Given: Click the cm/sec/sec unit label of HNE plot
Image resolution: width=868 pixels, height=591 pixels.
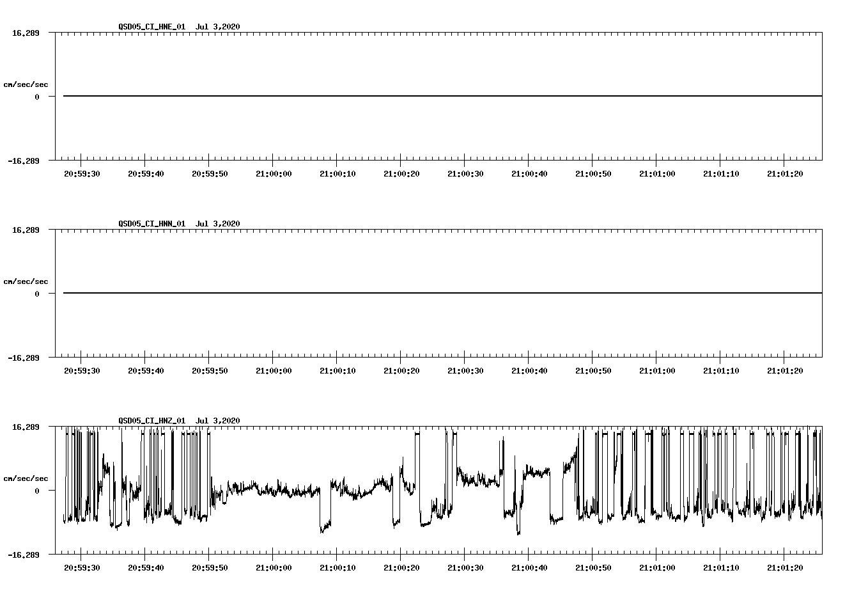Looking at the screenshot, I should (x=26, y=85).
